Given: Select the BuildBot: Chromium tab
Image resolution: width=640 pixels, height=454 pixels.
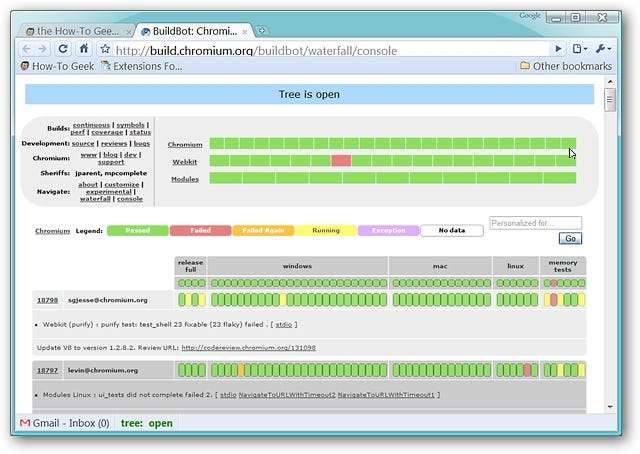Looking at the screenshot, I should pos(189,31).
